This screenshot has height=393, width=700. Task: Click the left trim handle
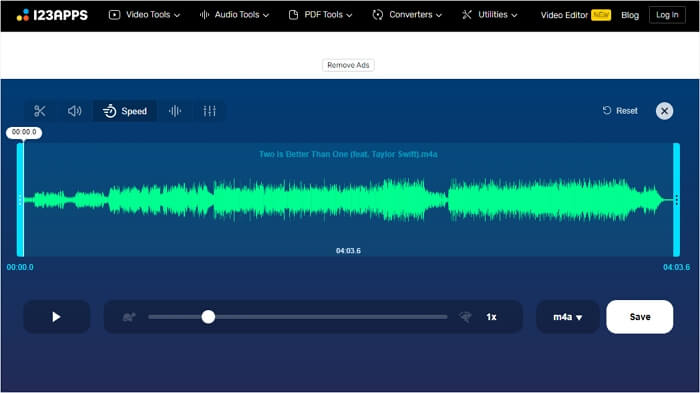(x=20, y=200)
